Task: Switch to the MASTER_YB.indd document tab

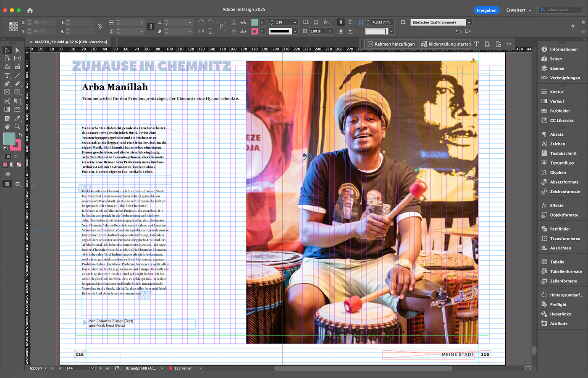Action: pos(71,42)
